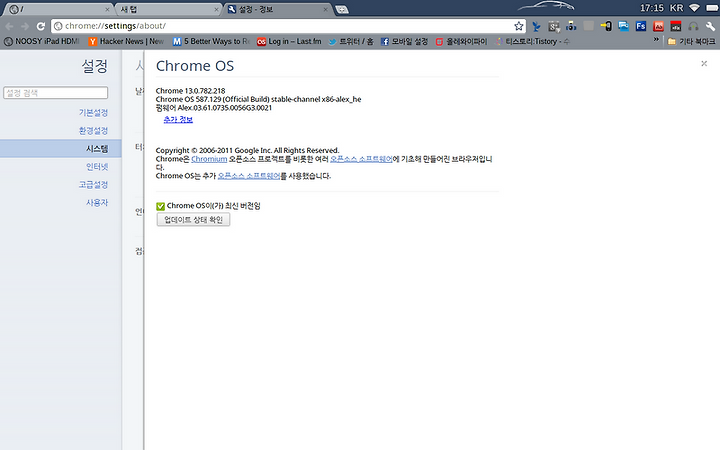Click the browser forward arrow
This screenshot has width=720, height=450.
pos(25,26)
